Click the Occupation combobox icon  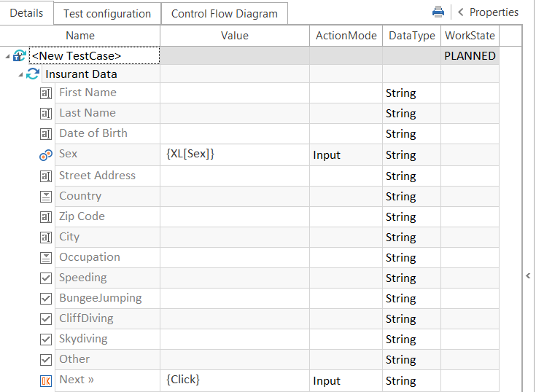click(x=45, y=257)
